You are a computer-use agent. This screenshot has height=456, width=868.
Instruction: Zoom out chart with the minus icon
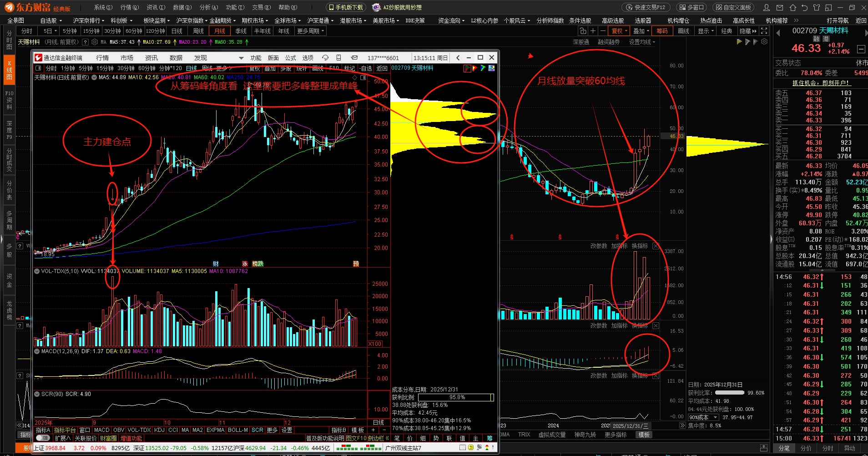tap(603, 31)
